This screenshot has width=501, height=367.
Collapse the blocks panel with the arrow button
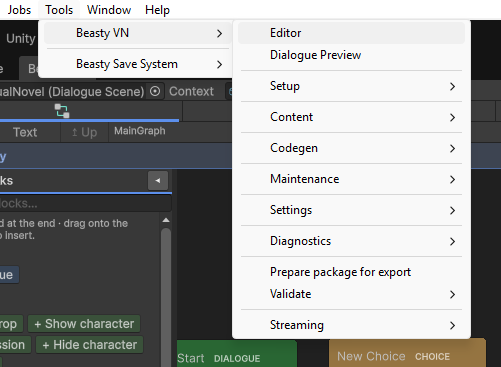pos(158,180)
